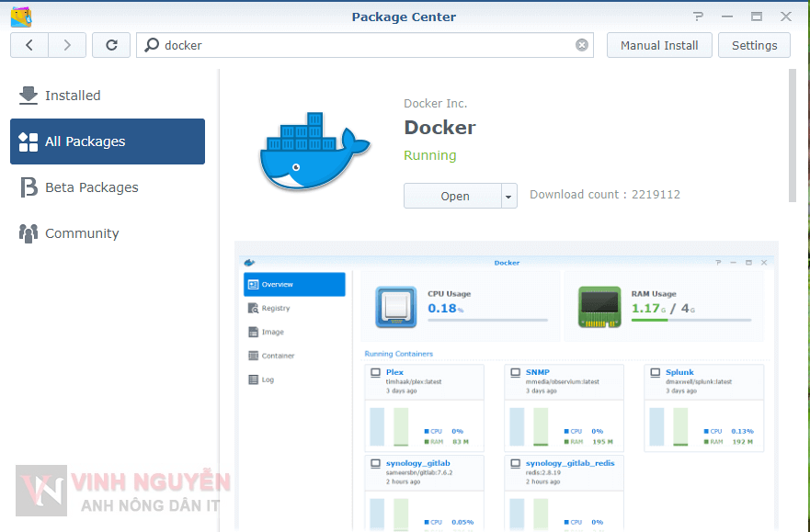Clear the docker search text
810x532 pixels.
(x=582, y=45)
